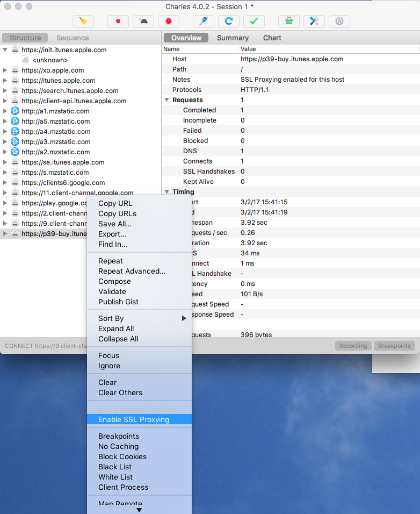Open the Chart tab
This screenshot has width=420, height=514.
tap(272, 38)
